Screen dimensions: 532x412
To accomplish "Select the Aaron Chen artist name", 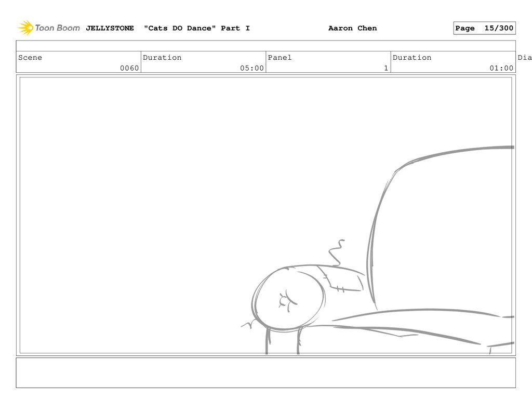I will click(x=353, y=28).
